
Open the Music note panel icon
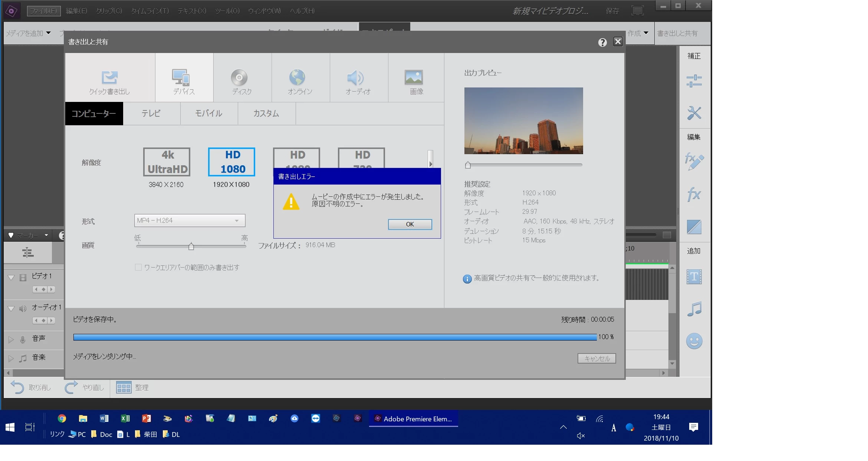[x=694, y=309]
